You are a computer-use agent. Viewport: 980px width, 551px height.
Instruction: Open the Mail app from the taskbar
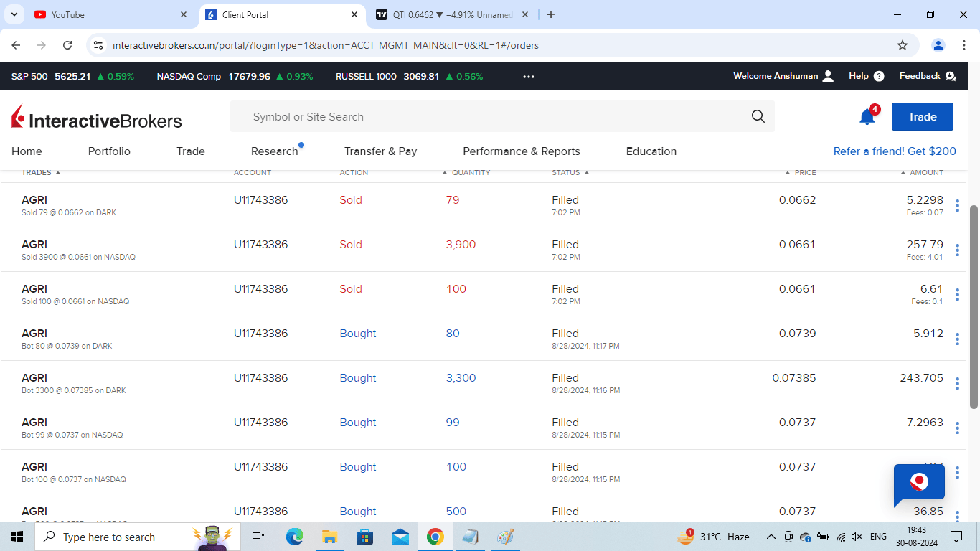tap(400, 537)
